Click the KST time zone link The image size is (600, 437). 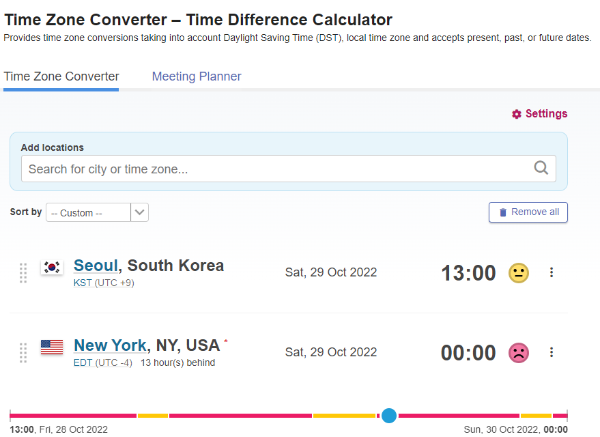pos(83,283)
